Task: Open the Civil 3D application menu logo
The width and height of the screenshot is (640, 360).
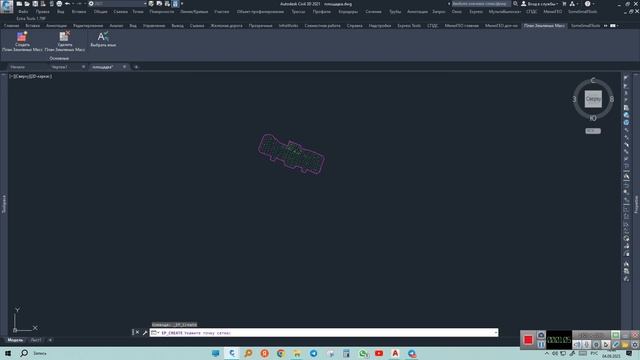Action: [7, 6]
